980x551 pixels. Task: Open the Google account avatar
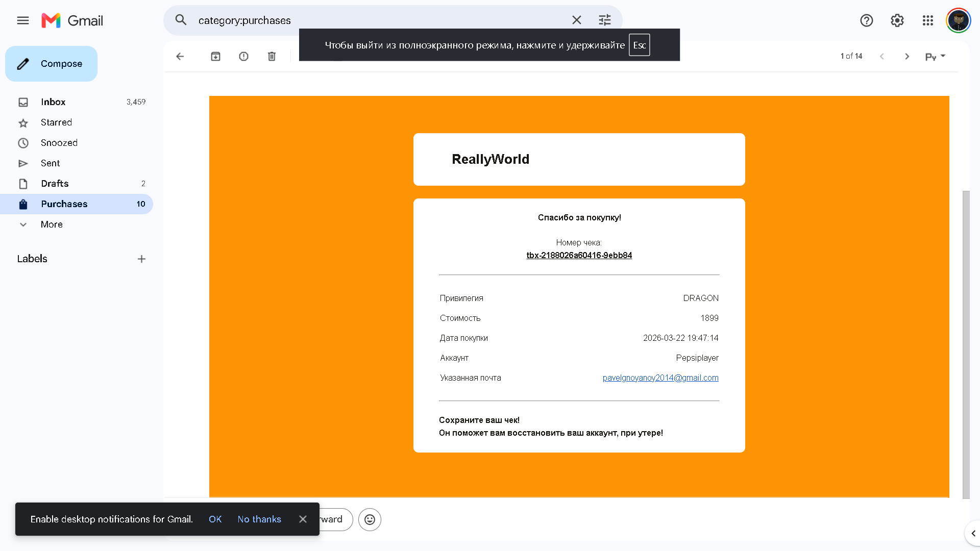(959, 20)
